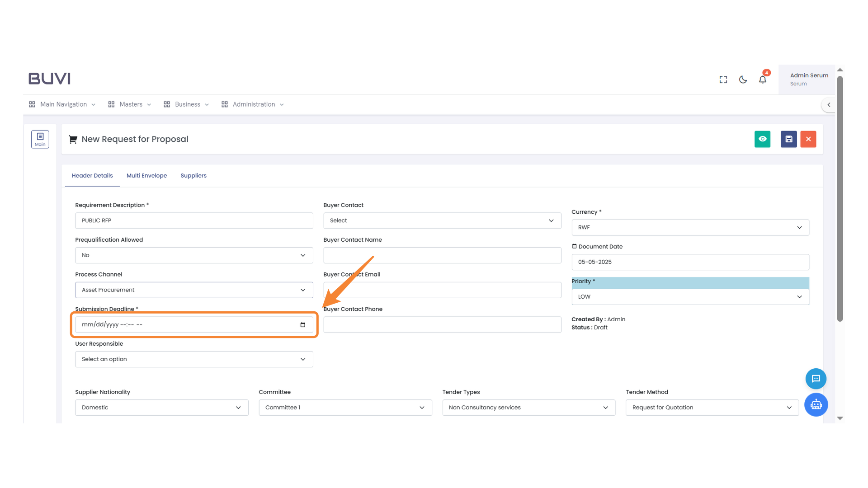Discard the form with the red X button
Viewport: 868px width, 488px height.
coord(808,139)
